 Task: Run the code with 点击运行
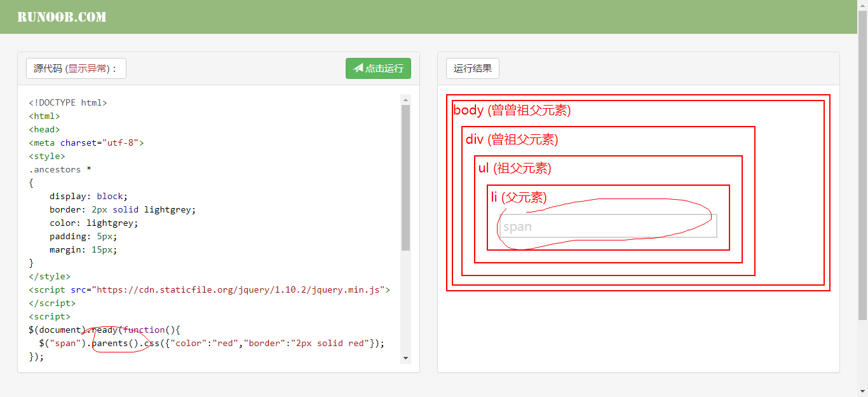[378, 69]
